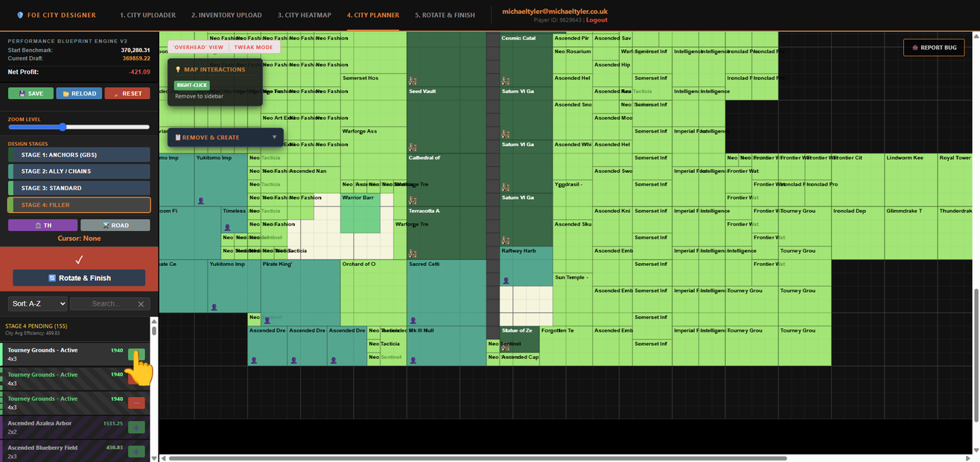Click the red Reset button
The width and height of the screenshot is (980, 462).
pyautogui.click(x=127, y=93)
